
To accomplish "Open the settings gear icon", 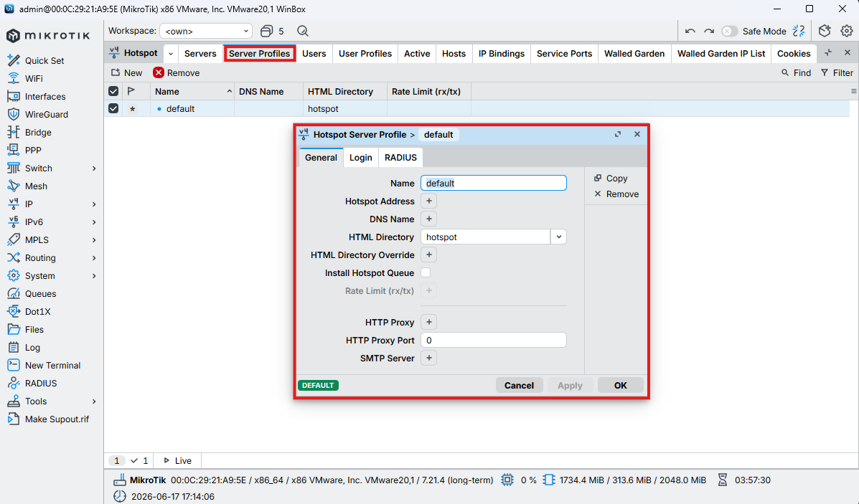I will click(846, 32).
